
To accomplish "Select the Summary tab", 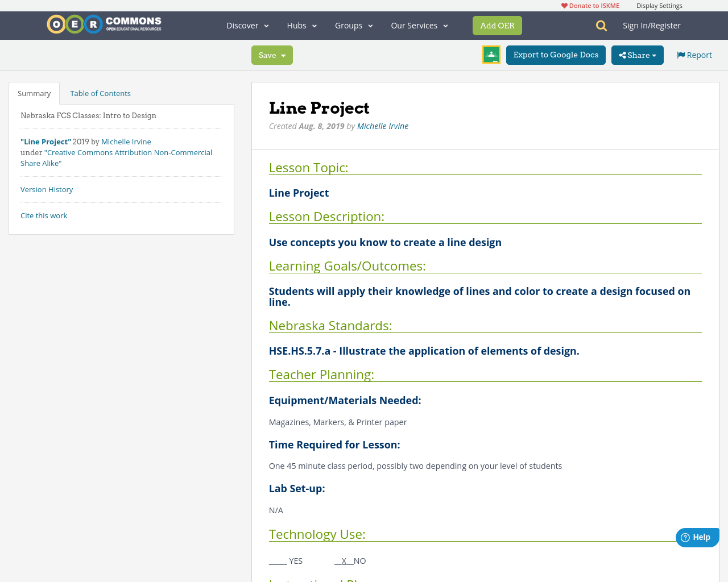I will pos(34,92).
